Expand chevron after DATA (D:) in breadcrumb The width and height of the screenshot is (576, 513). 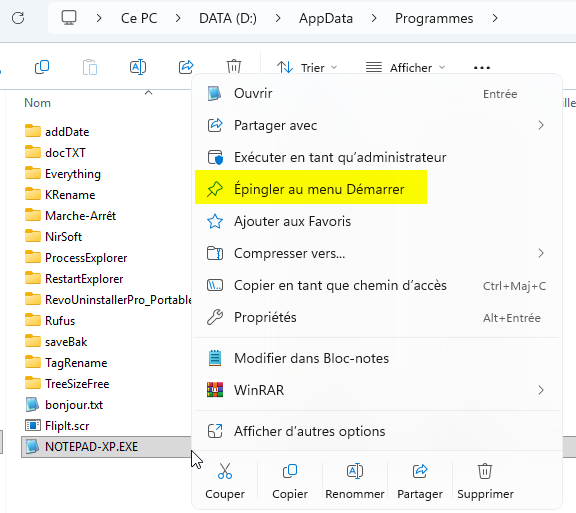(x=278, y=18)
